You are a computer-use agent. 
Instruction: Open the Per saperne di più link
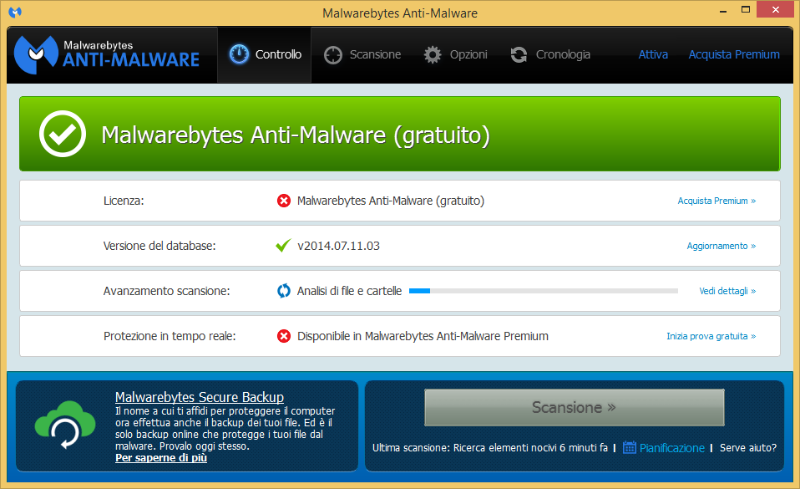coord(161,458)
